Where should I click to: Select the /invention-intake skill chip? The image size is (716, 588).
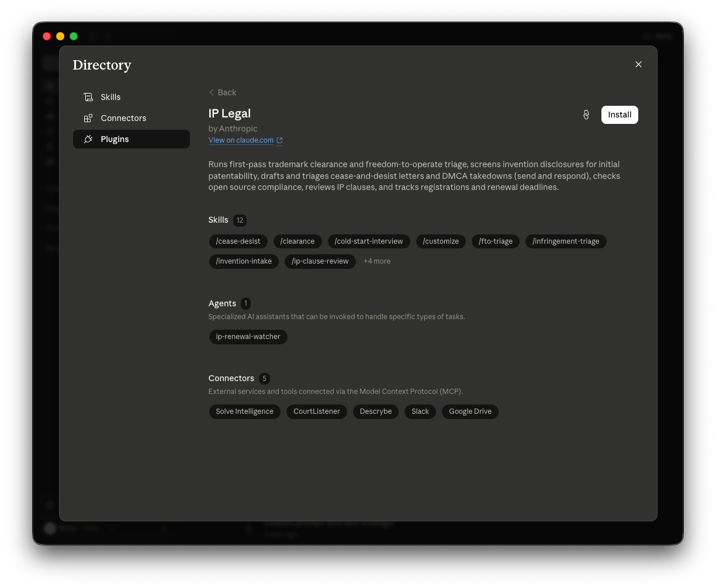[244, 261]
